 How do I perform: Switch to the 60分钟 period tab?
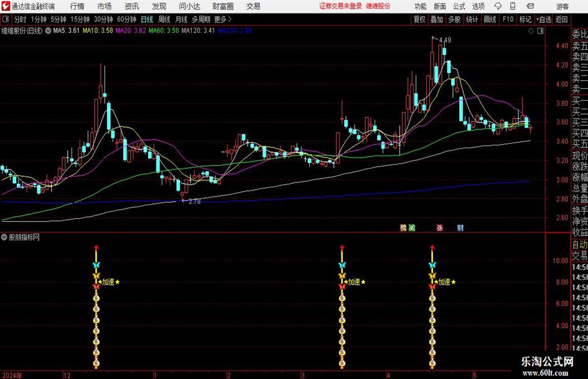[x=127, y=19]
